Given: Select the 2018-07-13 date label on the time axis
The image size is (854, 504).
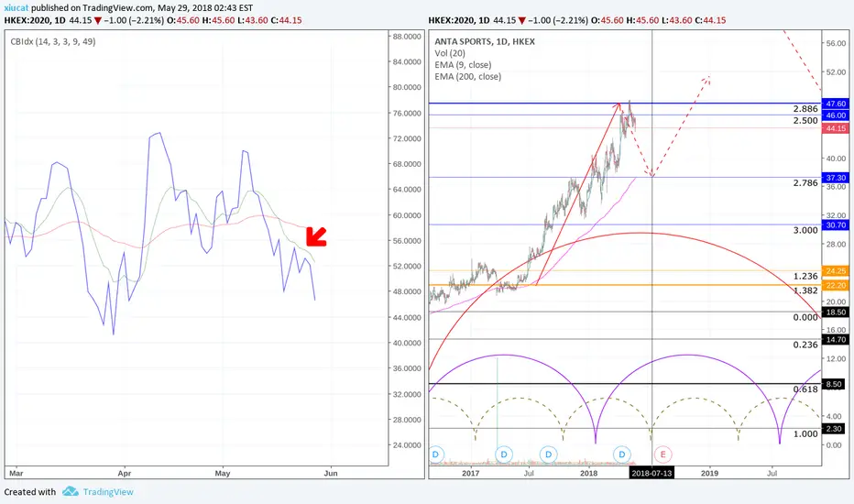Looking at the screenshot, I should point(651,473).
